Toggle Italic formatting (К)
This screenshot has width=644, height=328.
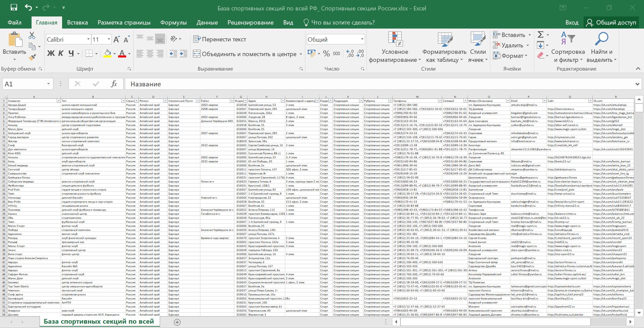61,53
